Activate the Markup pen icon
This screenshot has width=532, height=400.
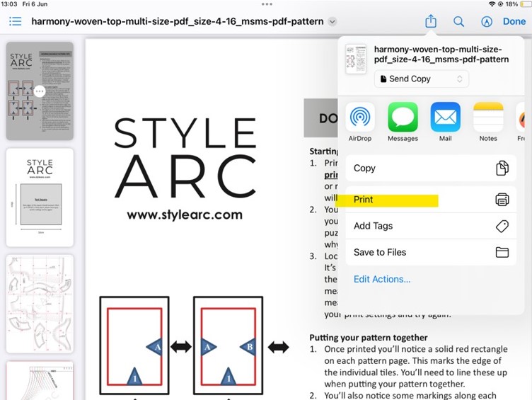click(x=487, y=22)
